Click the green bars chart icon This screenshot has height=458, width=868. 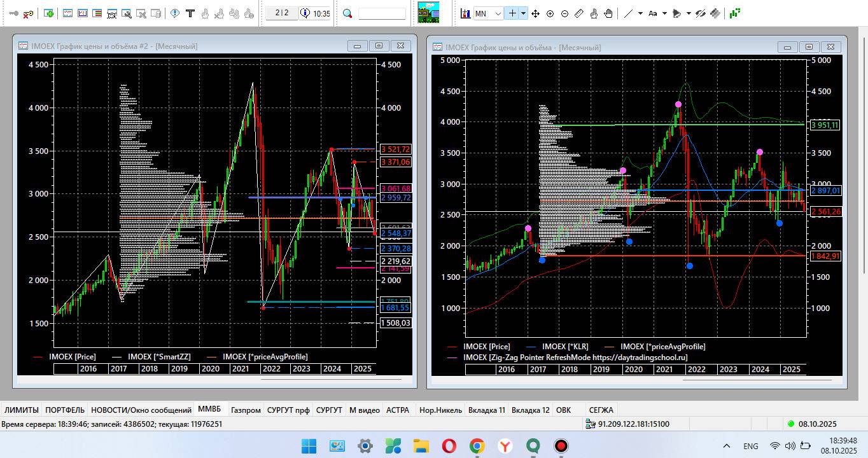pyautogui.click(x=734, y=13)
